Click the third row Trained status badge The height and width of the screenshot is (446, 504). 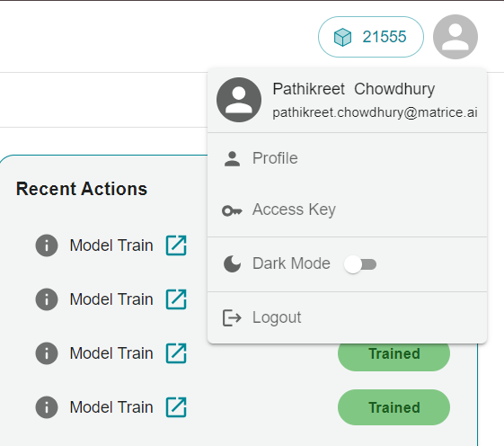coord(393,353)
